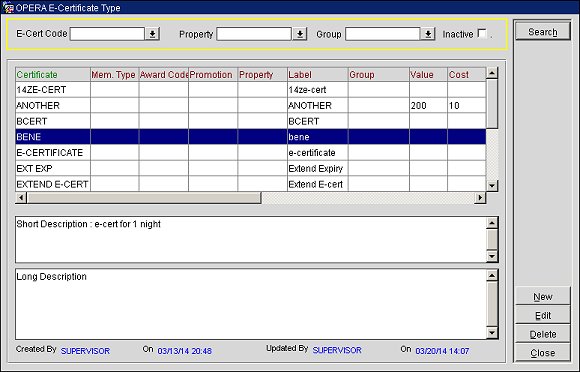Click the Delete button
This screenshot has width=580, height=372.
pos(543,334)
